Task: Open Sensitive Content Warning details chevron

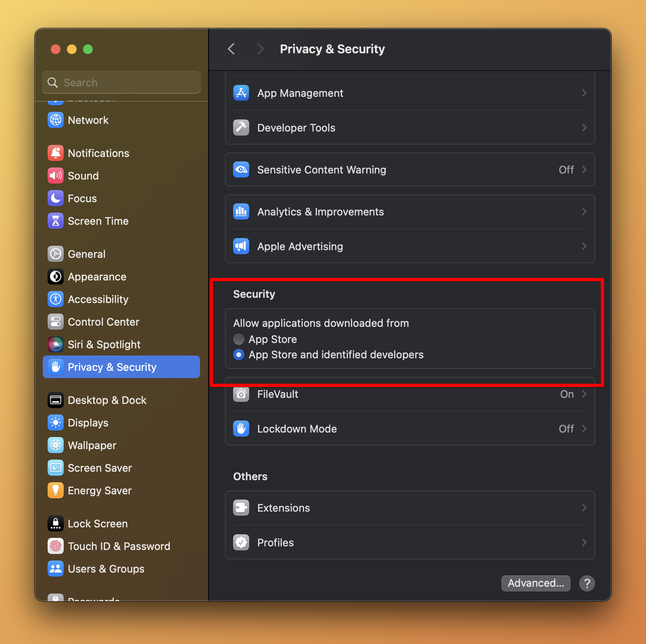Action: [584, 169]
